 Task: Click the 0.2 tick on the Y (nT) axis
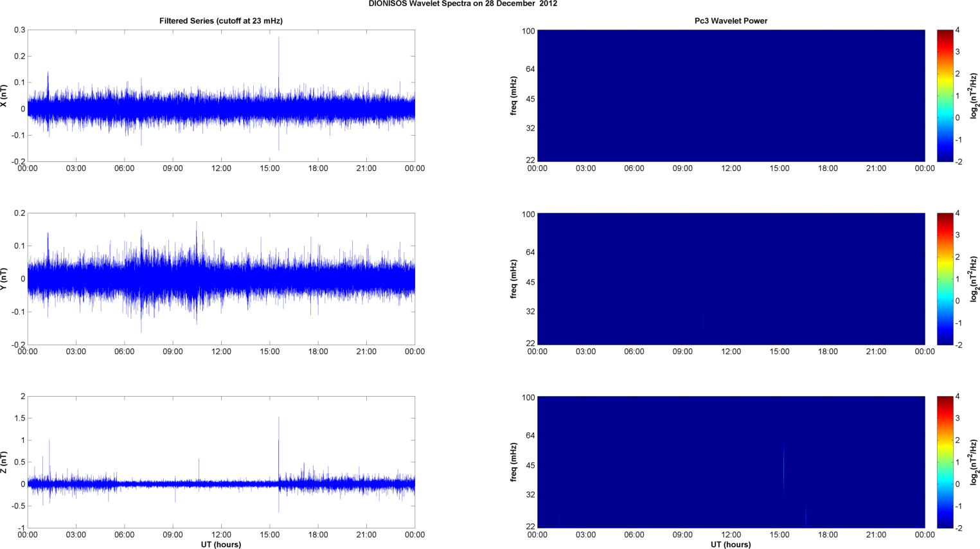point(19,213)
